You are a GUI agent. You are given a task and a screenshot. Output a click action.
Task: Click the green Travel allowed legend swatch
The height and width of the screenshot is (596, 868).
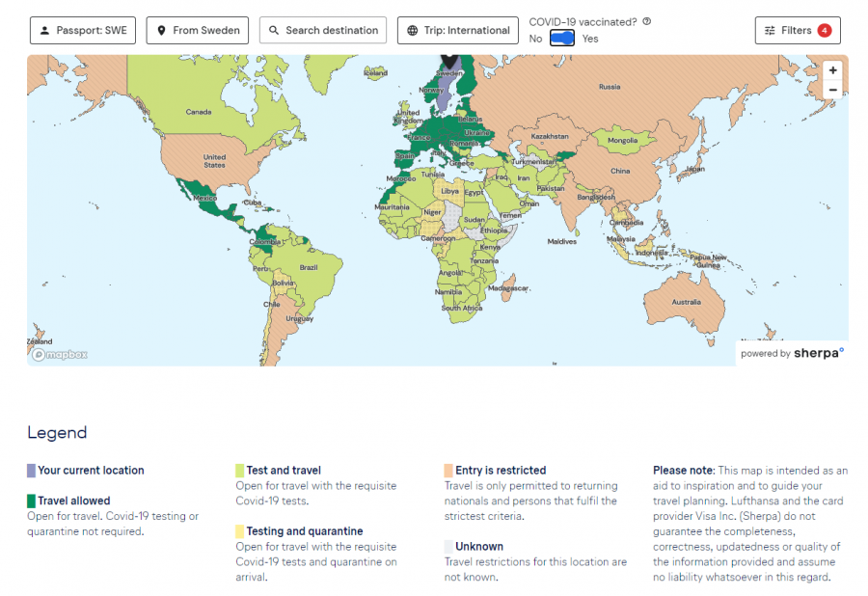click(32, 501)
